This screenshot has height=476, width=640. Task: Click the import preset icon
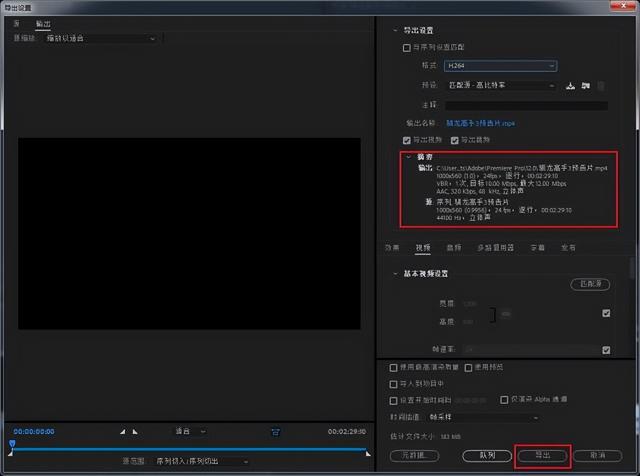pyautogui.click(x=586, y=86)
